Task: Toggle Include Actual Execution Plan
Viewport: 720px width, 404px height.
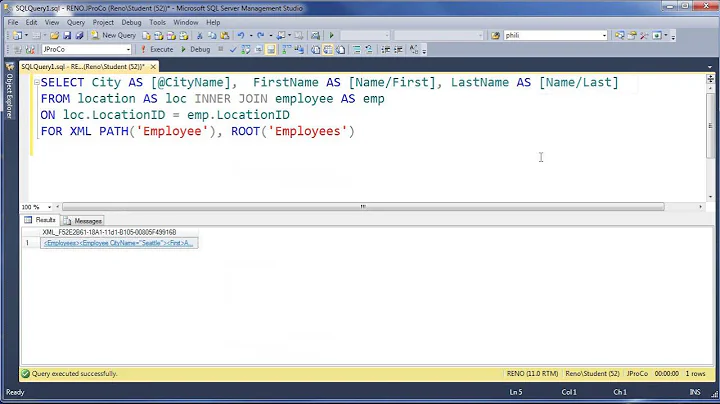Action: point(287,50)
